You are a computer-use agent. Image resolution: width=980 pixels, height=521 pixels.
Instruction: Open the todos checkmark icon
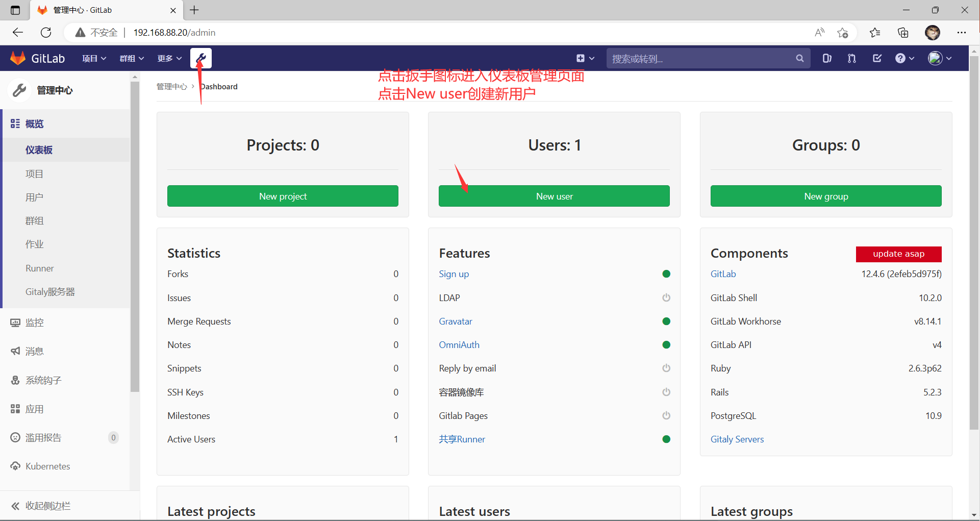877,58
